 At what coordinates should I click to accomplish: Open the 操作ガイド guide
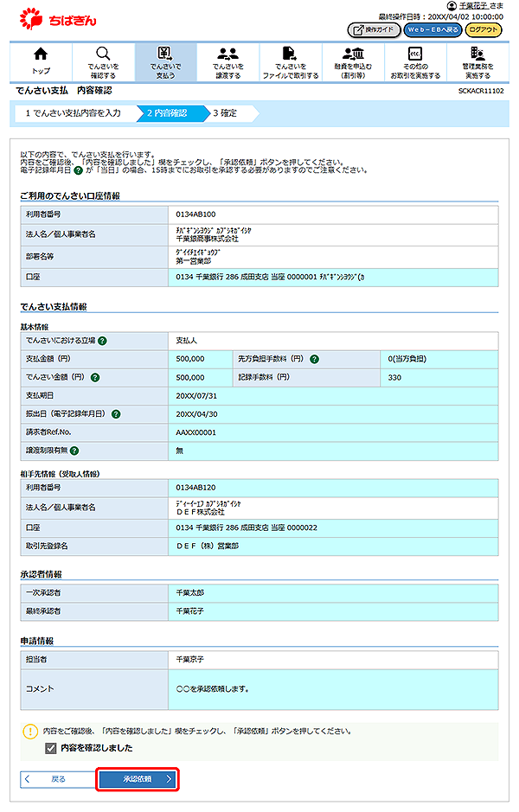tap(373, 30)
